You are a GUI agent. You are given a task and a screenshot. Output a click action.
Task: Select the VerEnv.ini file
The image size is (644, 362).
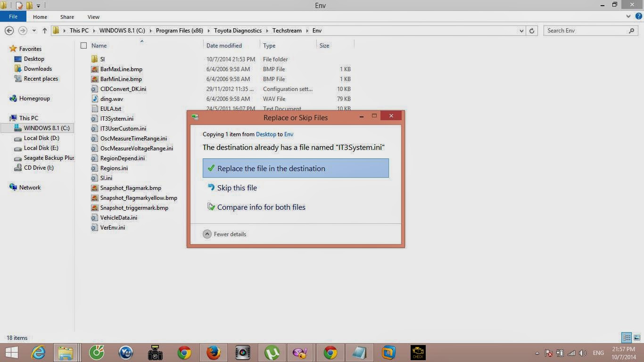(112, 228)
